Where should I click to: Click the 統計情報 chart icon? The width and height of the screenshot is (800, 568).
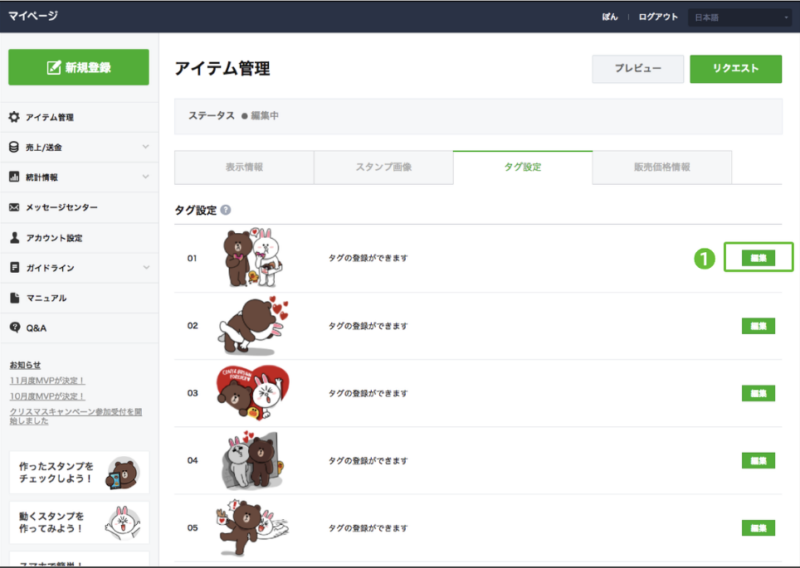coord(14,177)
